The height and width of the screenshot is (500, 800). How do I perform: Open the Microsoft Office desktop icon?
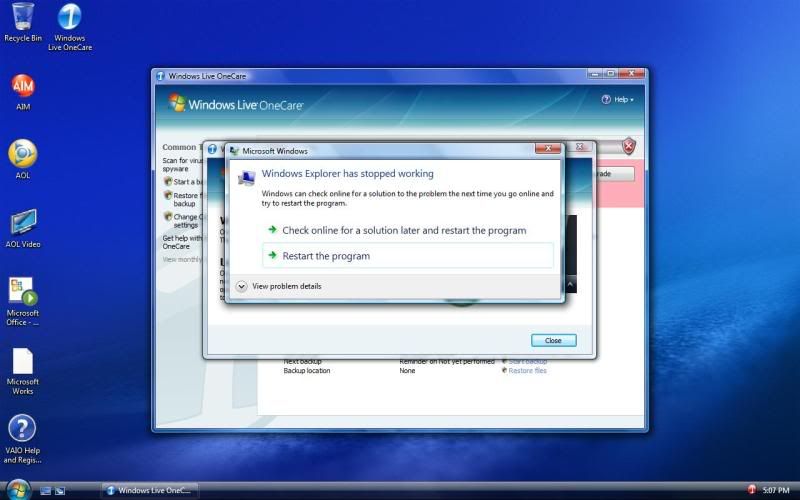pos(23,301)
